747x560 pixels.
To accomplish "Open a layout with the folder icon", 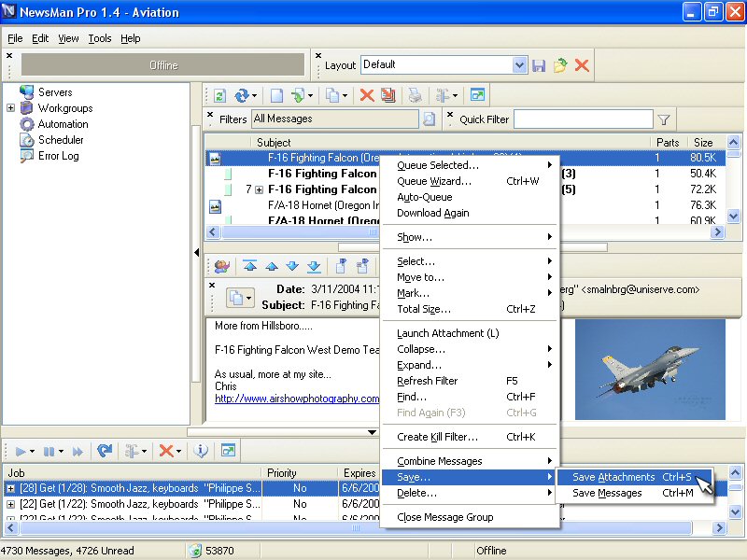I will coord(560,65).
